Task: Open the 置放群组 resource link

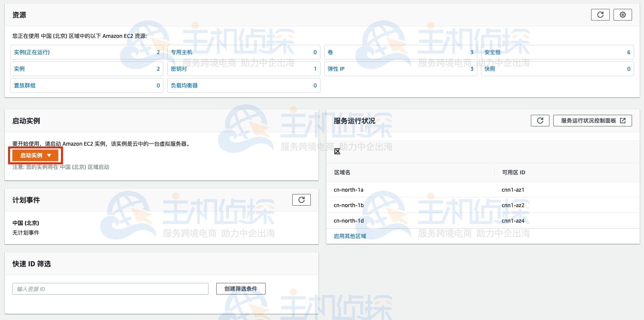Action: (x=25, y=85)
